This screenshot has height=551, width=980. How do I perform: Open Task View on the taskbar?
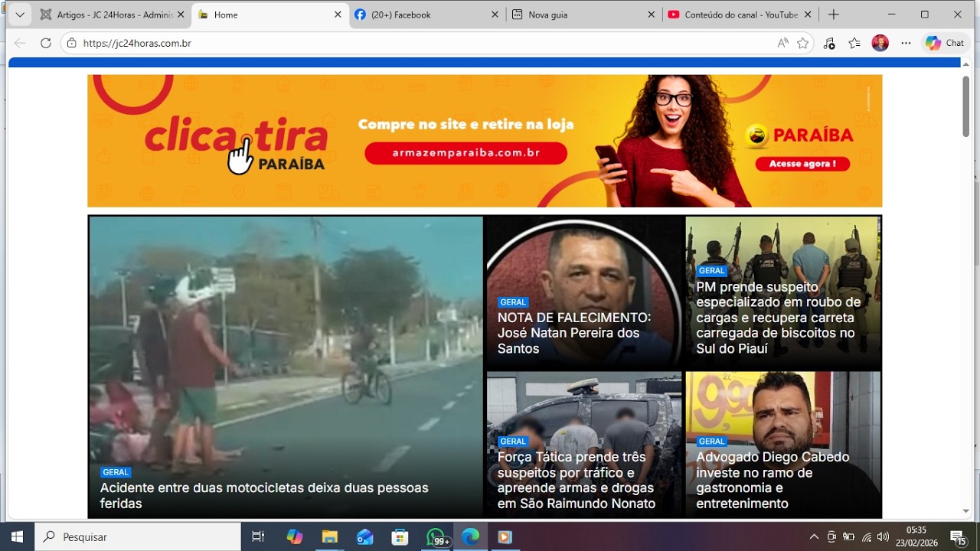[x=258, y=536]
